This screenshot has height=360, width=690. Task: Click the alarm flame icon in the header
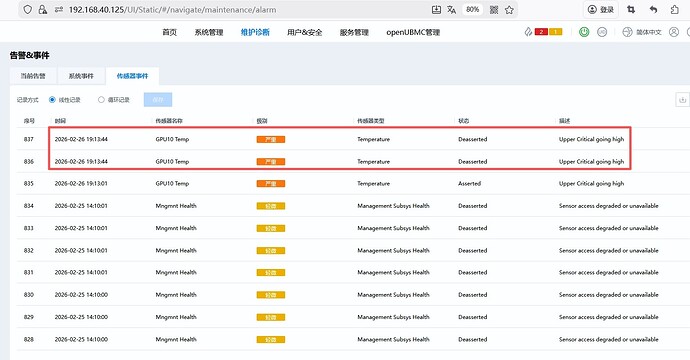coord(528,32)
